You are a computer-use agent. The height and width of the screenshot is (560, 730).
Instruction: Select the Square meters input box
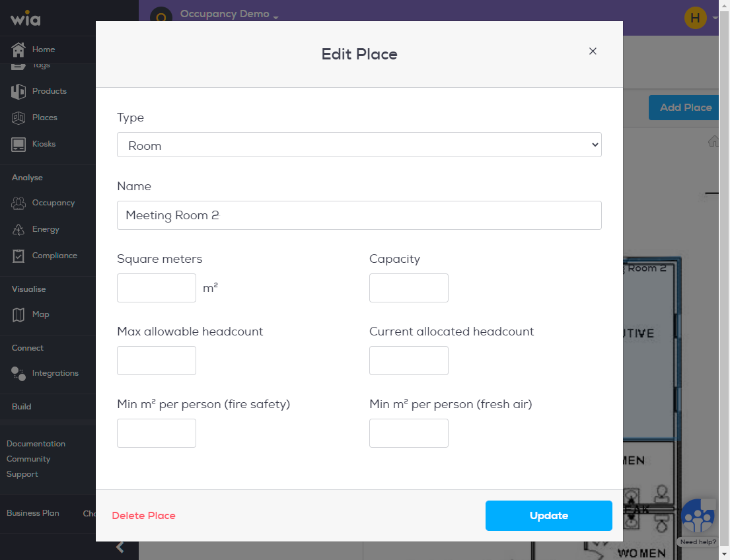(157, 288)
